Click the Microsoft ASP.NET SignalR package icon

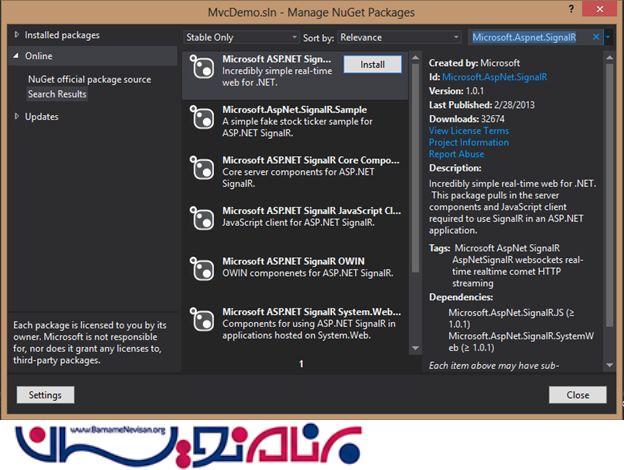202,67
